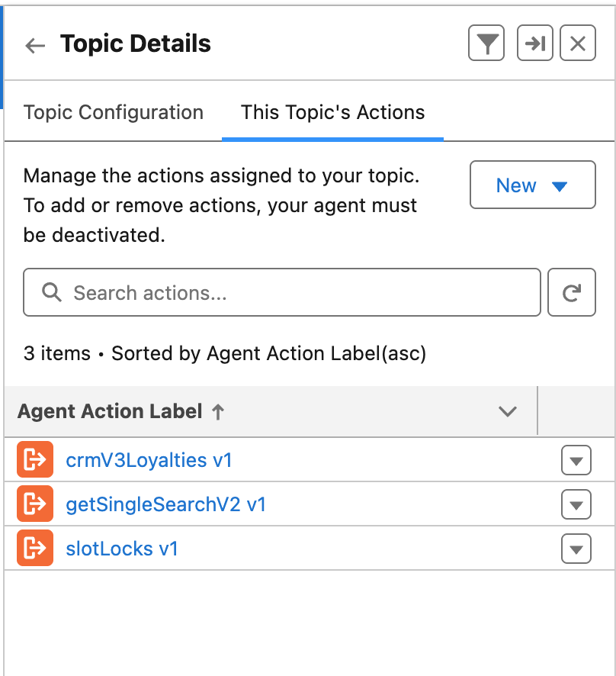
Task: Expand row actions menu for slotLocks v1
Action: click(x=576, y=549)
